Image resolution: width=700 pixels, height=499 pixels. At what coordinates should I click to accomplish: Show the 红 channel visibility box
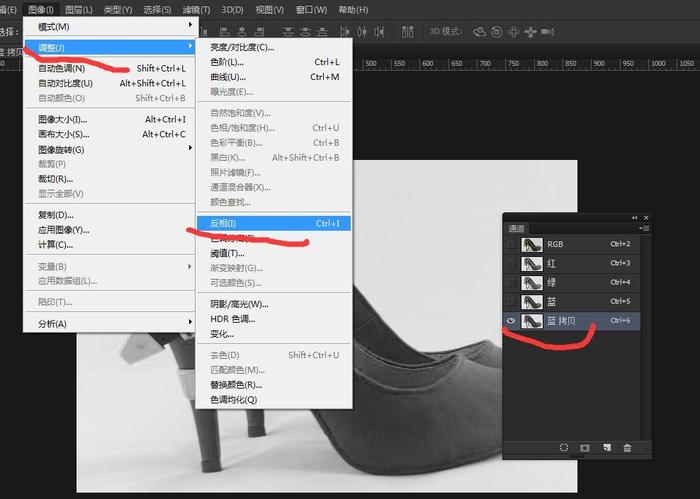(x=511, y=263)
